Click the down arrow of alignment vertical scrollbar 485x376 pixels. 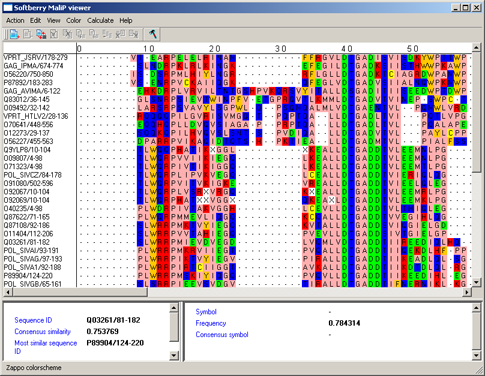coord(476,282)
